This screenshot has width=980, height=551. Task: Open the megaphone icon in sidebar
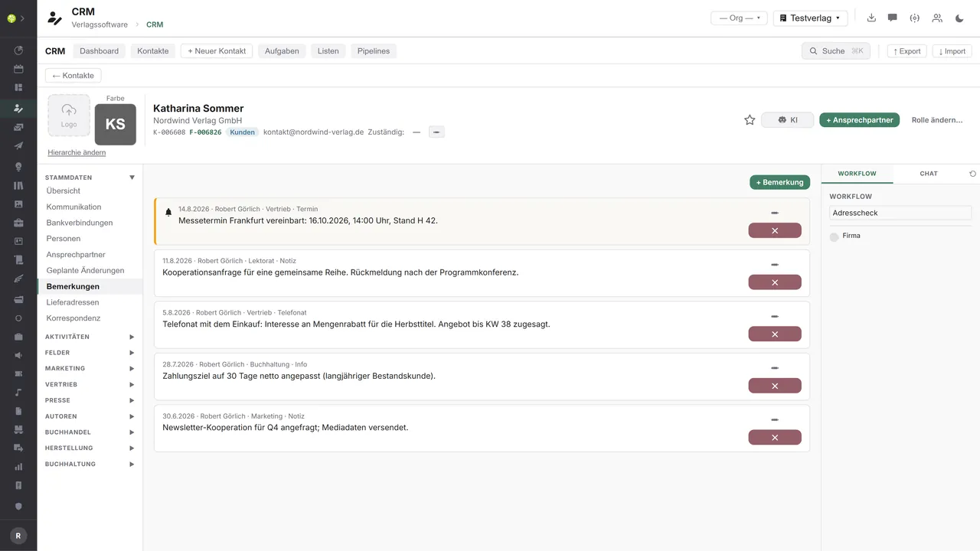18,354
